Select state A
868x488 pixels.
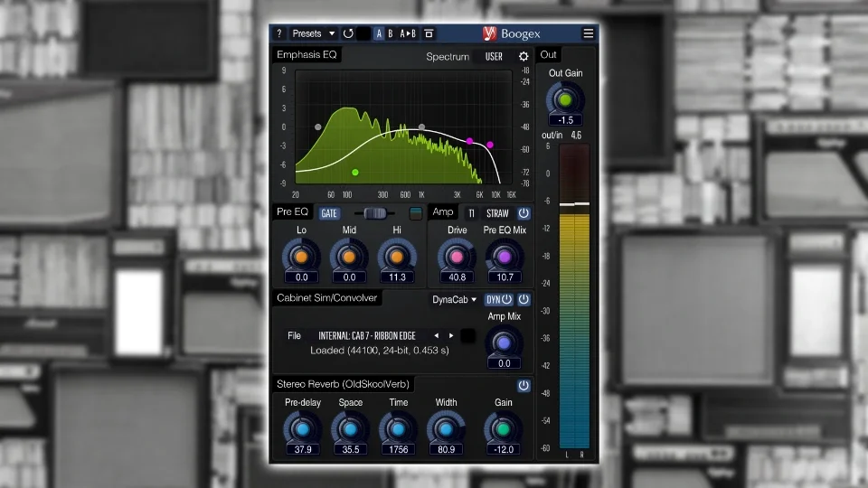379,33
